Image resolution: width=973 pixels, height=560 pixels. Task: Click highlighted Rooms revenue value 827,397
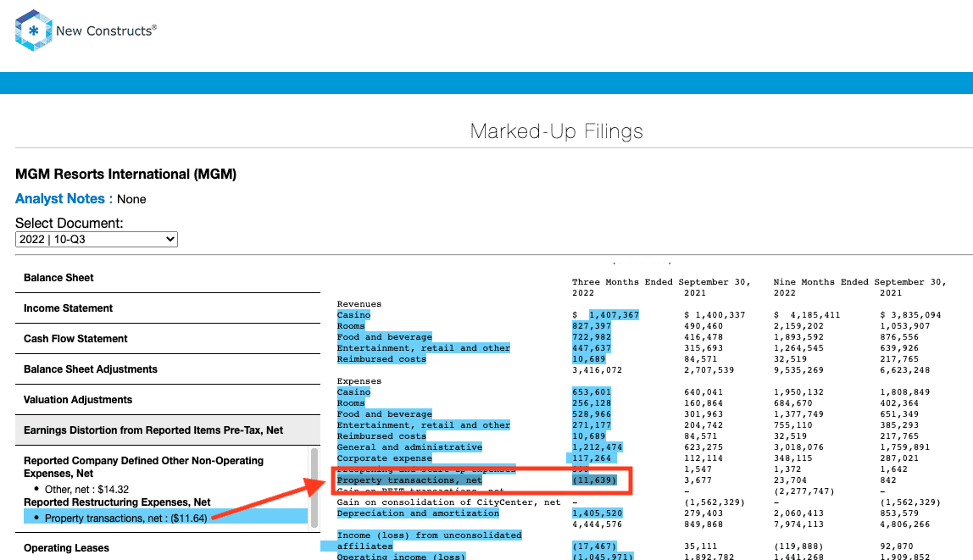(592, 326)
